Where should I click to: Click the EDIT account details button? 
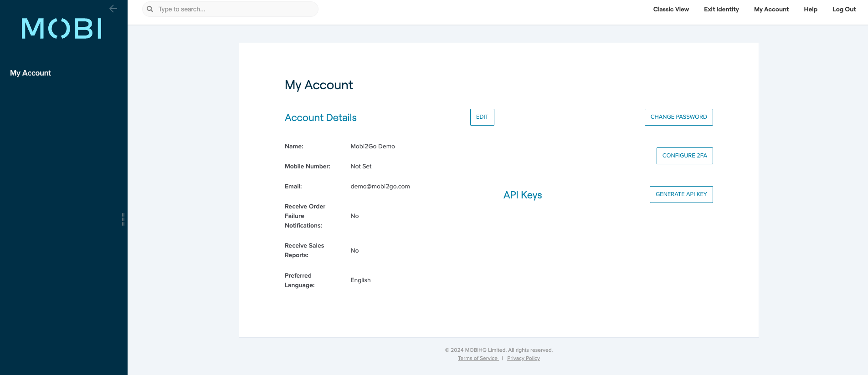coord(482,117)
